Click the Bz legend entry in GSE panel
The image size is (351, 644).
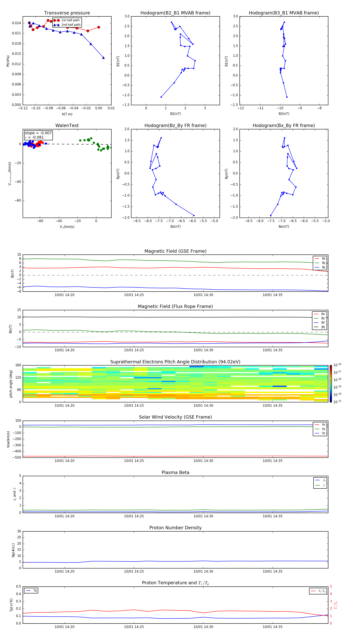point(320,267)
